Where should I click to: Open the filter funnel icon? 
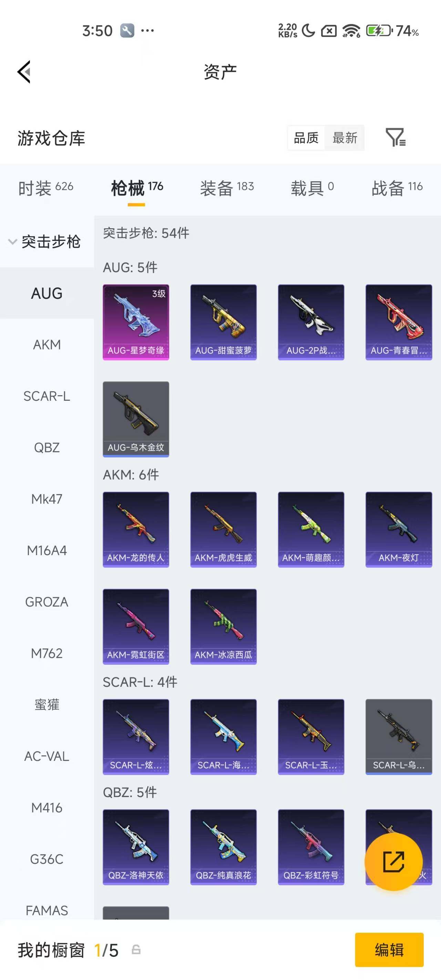click(x=396, y=137)
